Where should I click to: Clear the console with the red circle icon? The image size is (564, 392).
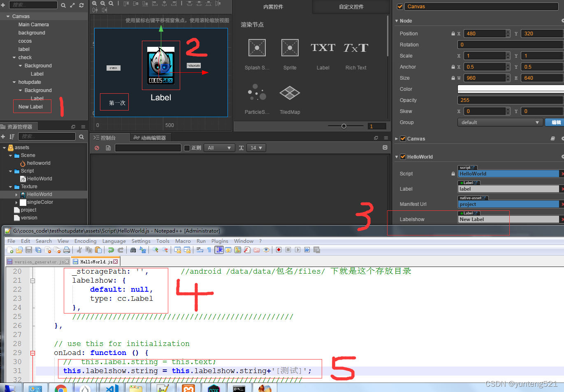tap(97, 148)
